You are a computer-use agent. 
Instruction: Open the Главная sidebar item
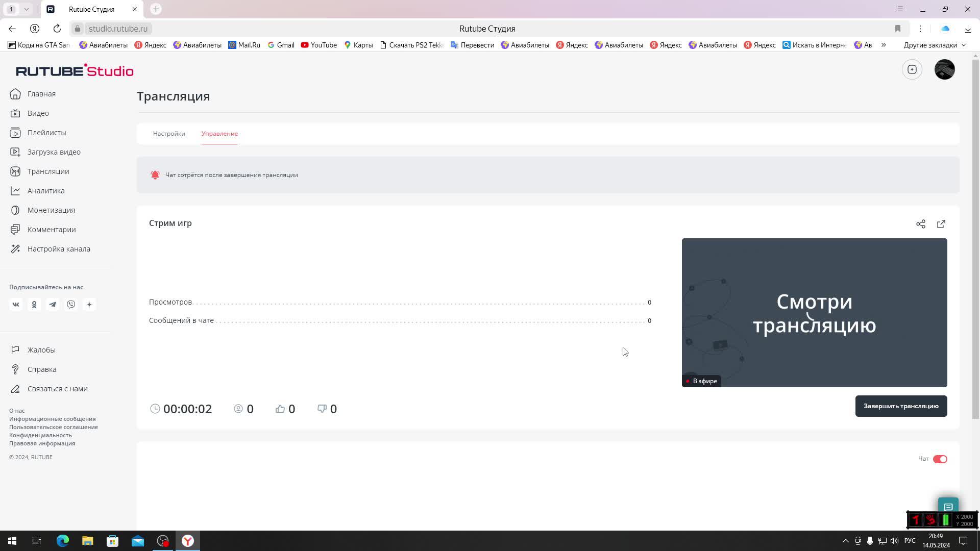(x=33, y=94)
